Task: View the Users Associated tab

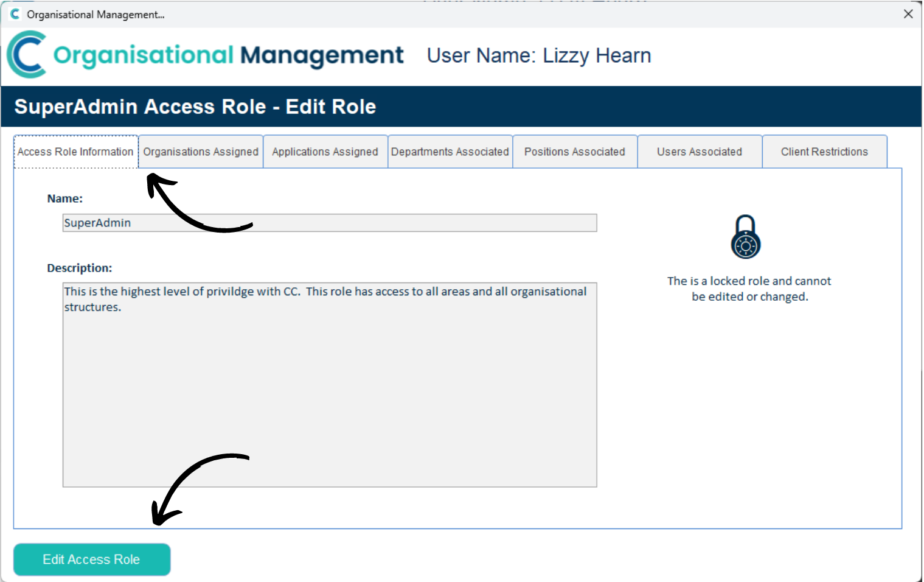Action: pyautogui.click(x=699, y=151)
